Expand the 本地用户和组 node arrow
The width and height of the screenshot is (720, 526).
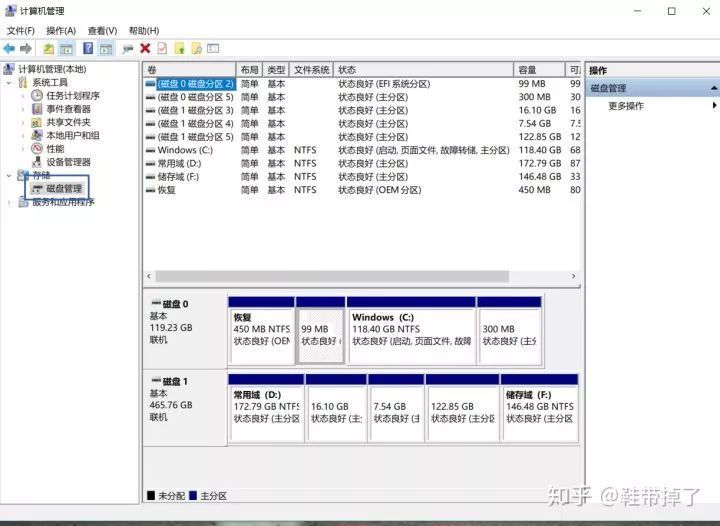(x=23, y=136)
